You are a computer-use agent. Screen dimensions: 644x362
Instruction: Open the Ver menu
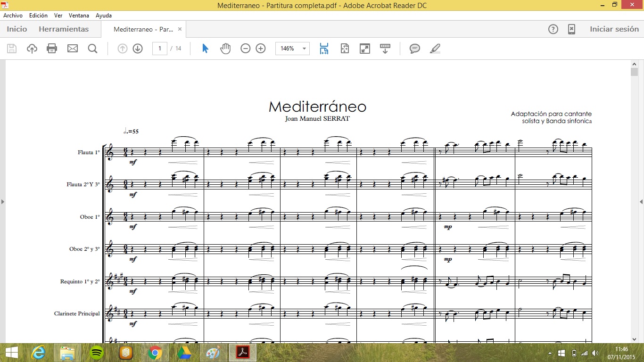click(x=58, y=16)
